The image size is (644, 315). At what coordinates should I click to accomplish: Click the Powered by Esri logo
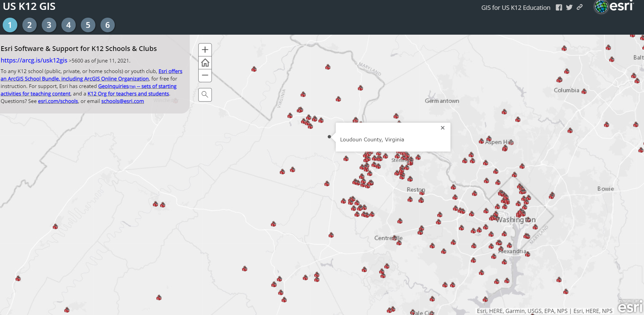(630, 306)
